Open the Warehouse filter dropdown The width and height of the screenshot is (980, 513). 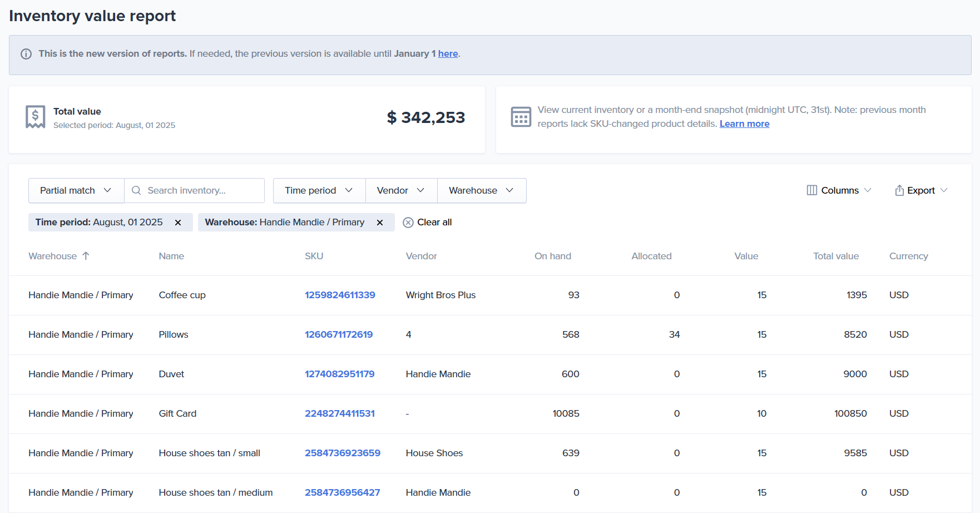tap(481, 190)
